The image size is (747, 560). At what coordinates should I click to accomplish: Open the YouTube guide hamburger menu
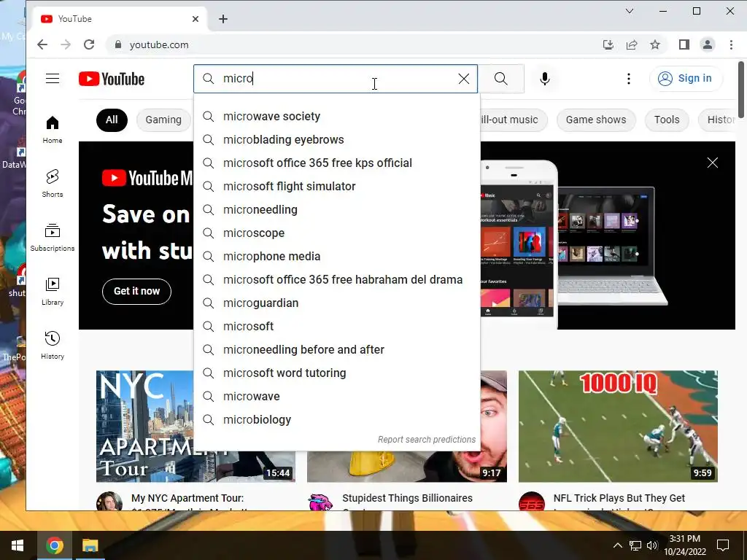click(x=53, y=79)
